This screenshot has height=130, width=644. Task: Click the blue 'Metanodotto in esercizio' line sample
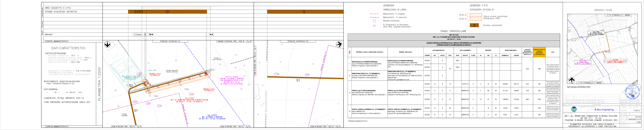tap(374, 17)
